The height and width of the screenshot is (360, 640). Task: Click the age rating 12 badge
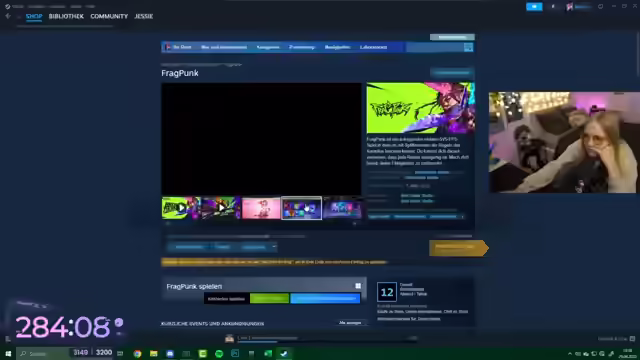387,292
